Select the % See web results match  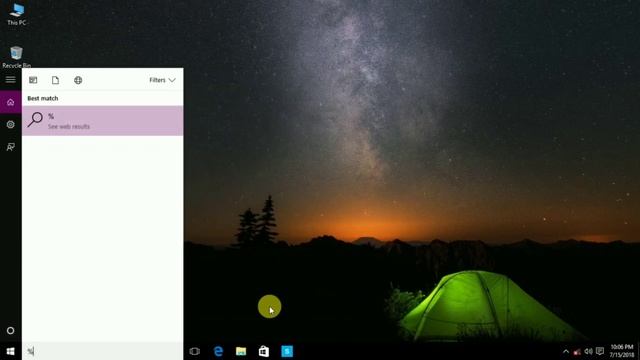(x=102, y=121)
